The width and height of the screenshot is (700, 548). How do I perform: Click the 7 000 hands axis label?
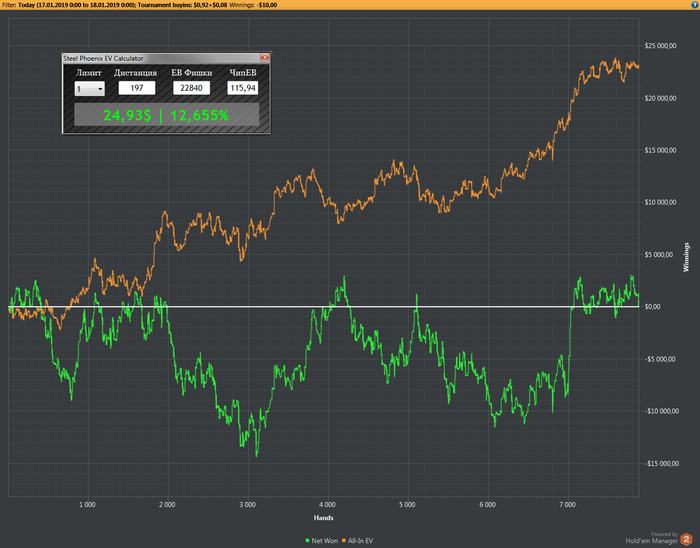567,505
